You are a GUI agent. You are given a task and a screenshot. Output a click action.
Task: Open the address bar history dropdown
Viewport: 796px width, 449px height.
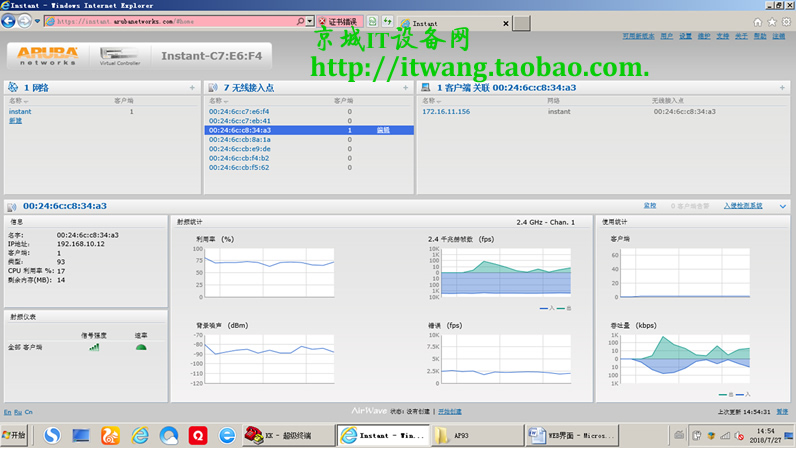coord(310,21)
